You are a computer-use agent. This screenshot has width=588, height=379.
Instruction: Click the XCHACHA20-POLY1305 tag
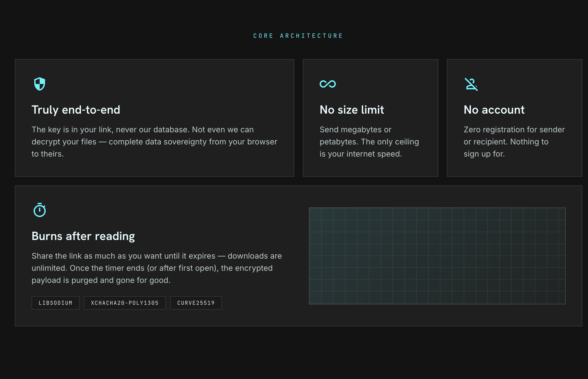click(x=125, y=303)
